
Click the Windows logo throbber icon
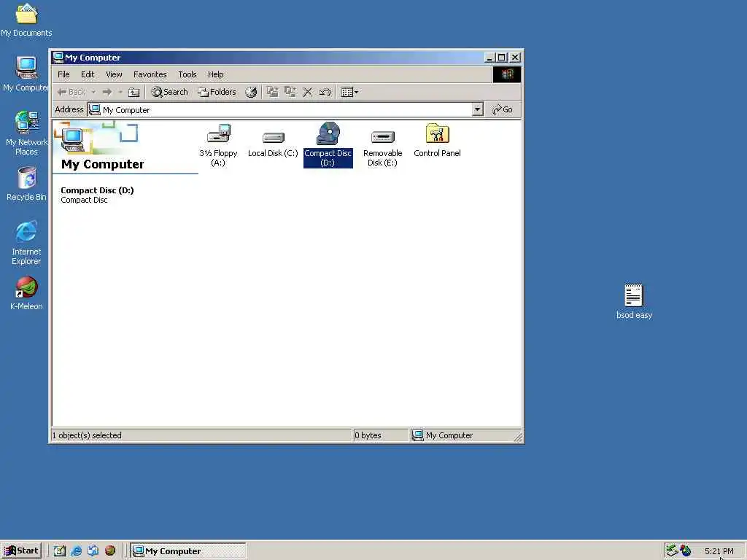[x=506, y=74]
